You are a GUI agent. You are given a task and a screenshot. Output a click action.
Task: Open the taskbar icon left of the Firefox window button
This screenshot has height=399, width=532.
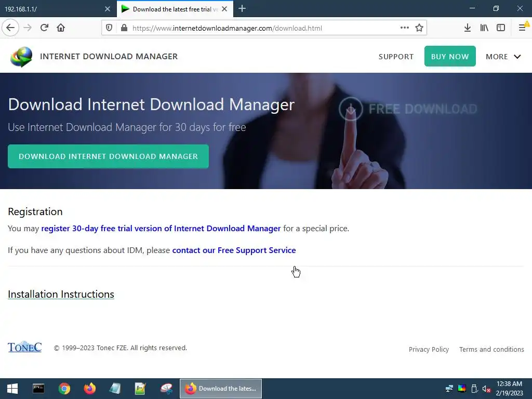pyautogui.click(x=166, y=389)
